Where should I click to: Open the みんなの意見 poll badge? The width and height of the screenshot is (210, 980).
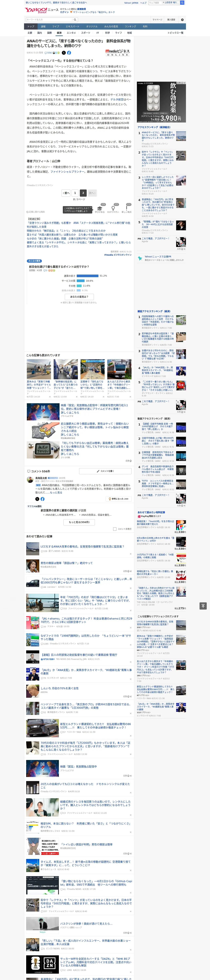point(34,261)
